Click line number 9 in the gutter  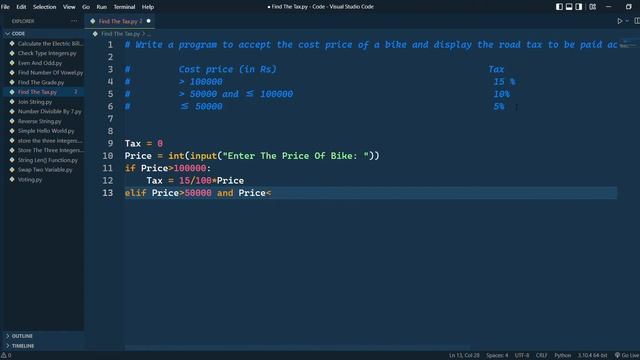click(110, 144)
